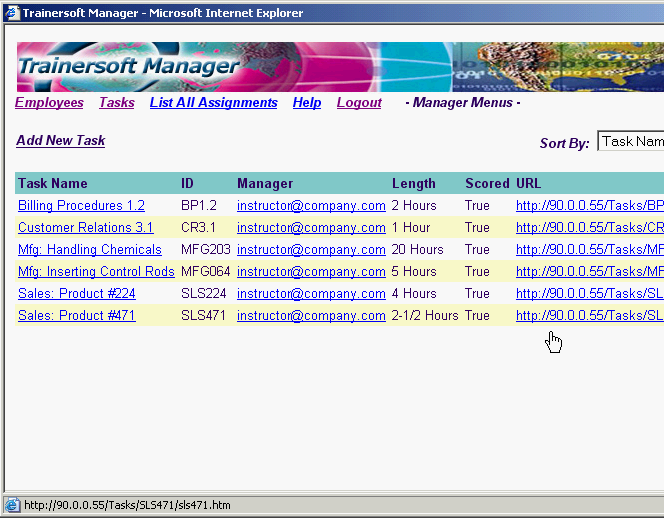Open List All Assignments
Viewport: 664px width, 518px height.
click(x=213, y=102)
